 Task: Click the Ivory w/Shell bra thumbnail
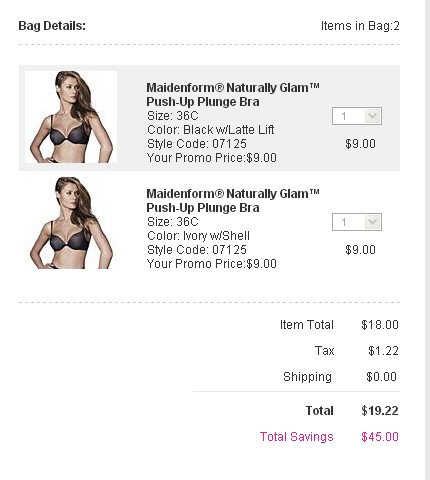coord(71,223)
